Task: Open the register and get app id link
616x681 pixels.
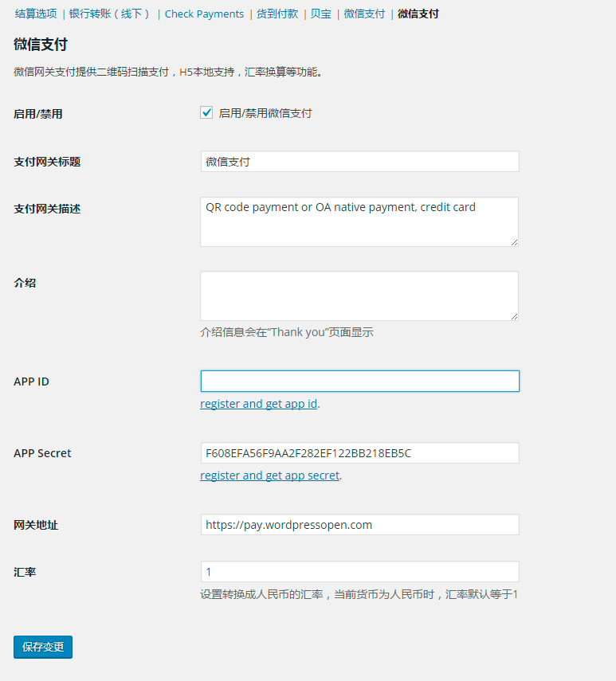Action: point(258,404)
